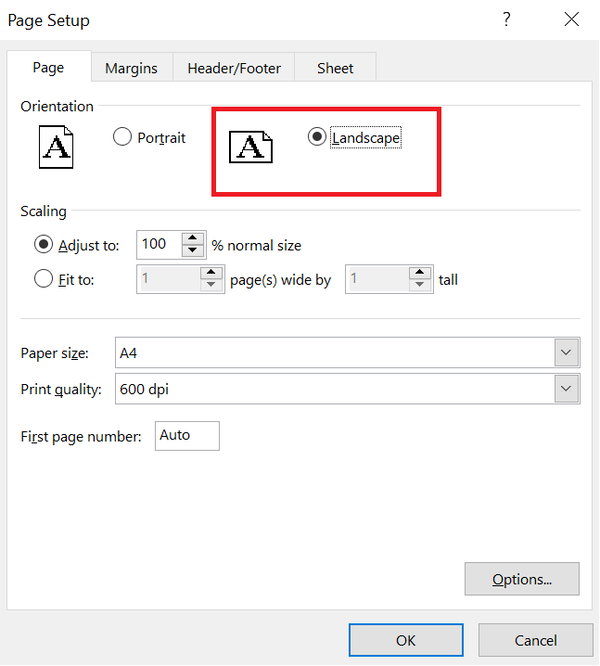Click the Cancel button
Screen dimensions: 600x666
pyautogui.click(x=535, y=640)
